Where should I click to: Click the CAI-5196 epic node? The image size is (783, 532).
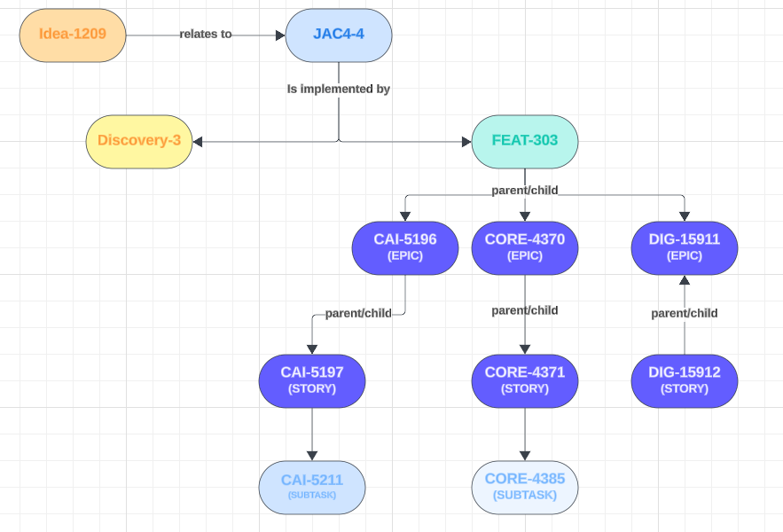tap(405, 247)
